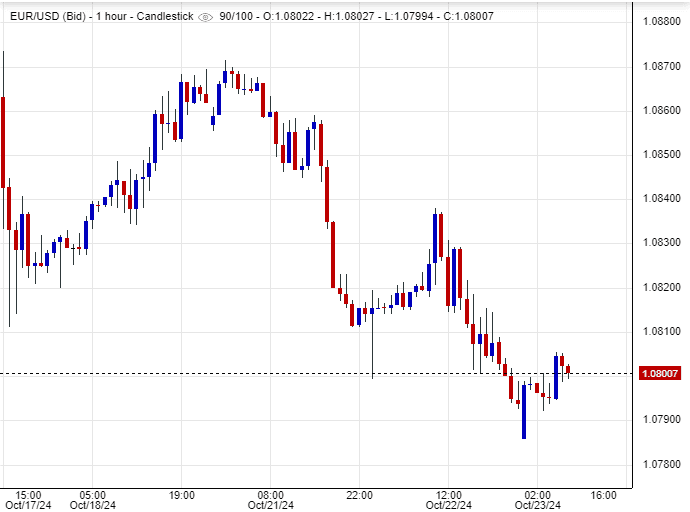Toggle the eye visibility icon in chart header
This screenshot has height=512, width=690.
(206, 16)
